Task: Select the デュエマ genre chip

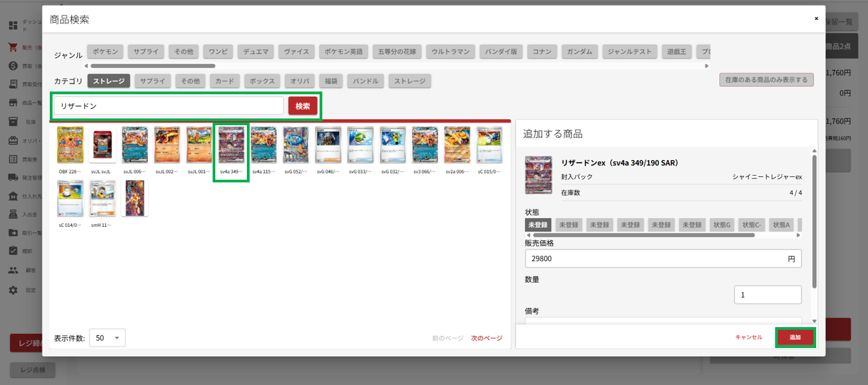Action: (256, 51)
